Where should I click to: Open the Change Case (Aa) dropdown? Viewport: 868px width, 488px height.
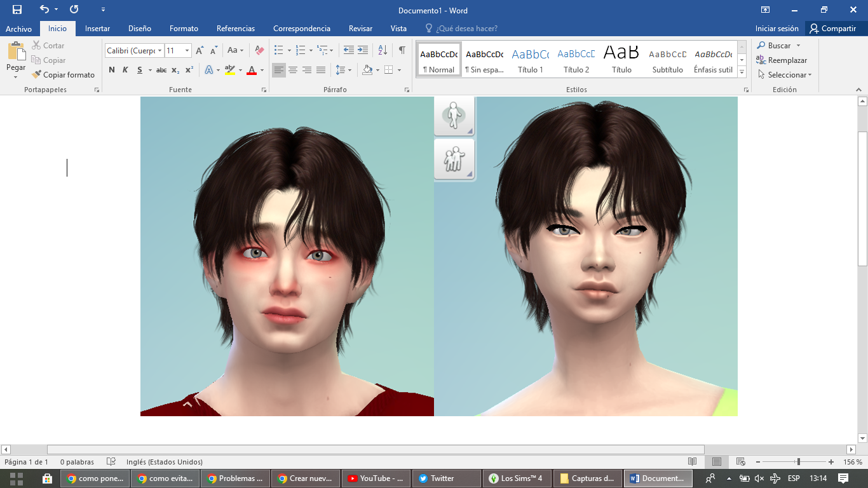tap(235, 50)
